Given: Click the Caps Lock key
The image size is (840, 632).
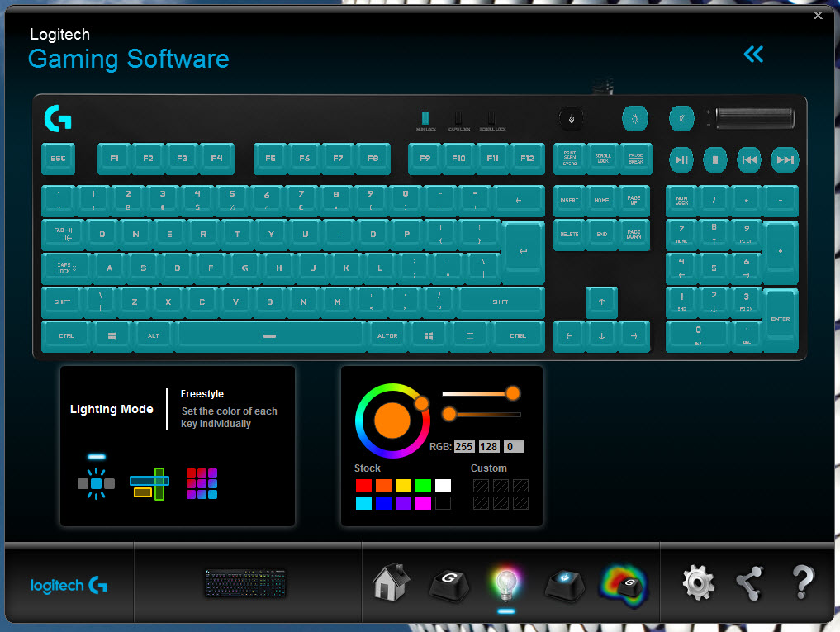Looking at the screenshot, I should (66, 268).
